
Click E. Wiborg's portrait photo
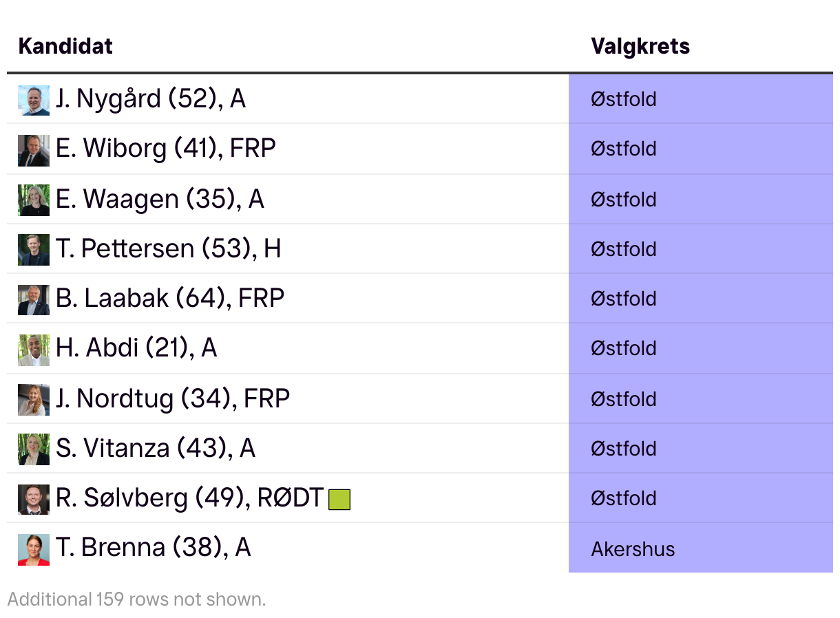34,150
